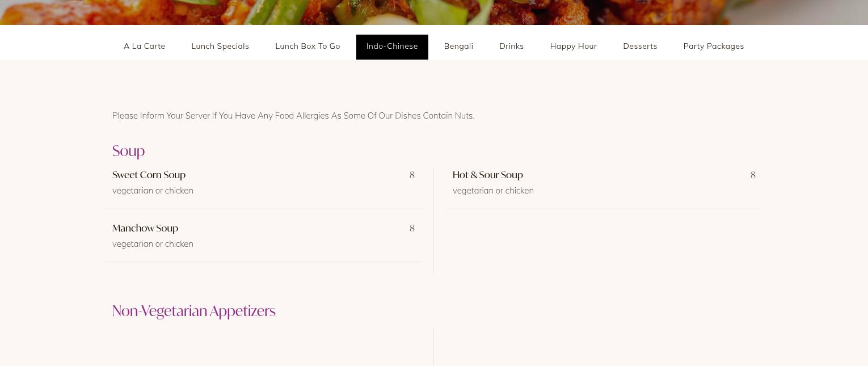Click the Manchow Soup price
Screen dimensions: 868x366
412,228
